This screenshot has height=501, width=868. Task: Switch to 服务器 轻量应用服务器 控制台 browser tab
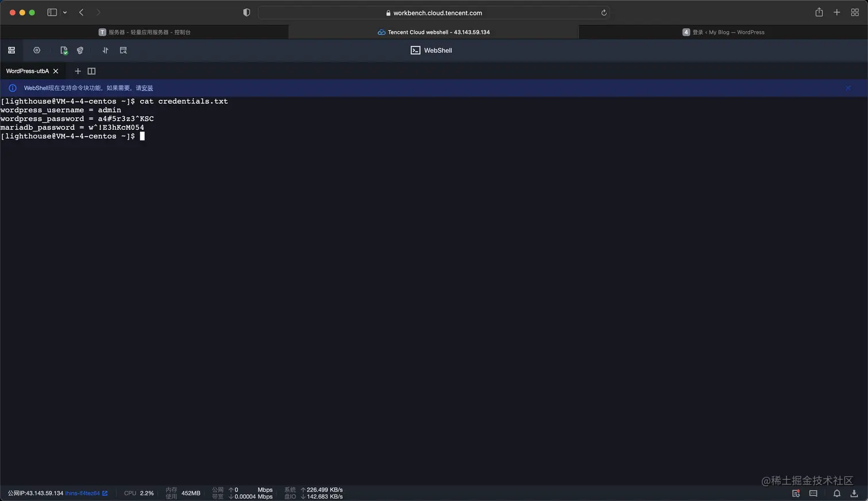click(x=145, y=32)
